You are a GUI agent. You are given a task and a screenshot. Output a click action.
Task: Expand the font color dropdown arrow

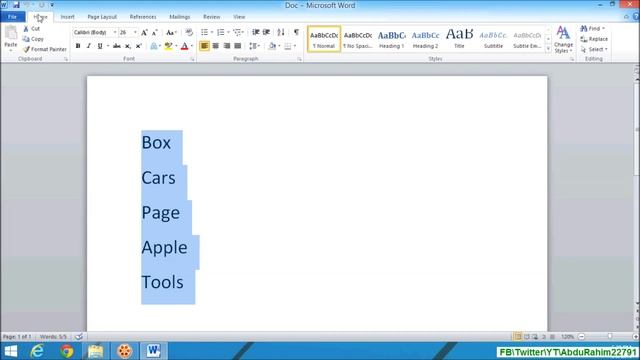point(192,46)
